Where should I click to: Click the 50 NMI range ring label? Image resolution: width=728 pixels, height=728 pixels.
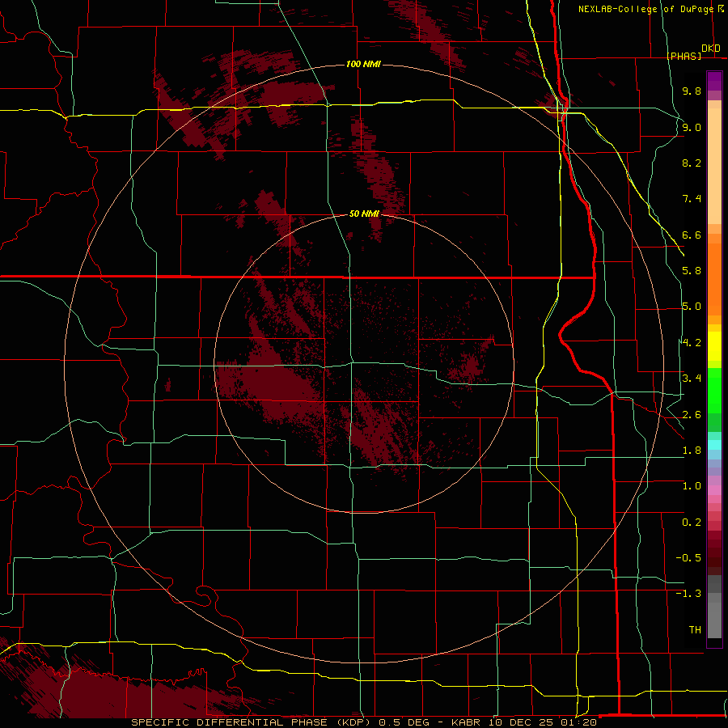pos(364,214)
